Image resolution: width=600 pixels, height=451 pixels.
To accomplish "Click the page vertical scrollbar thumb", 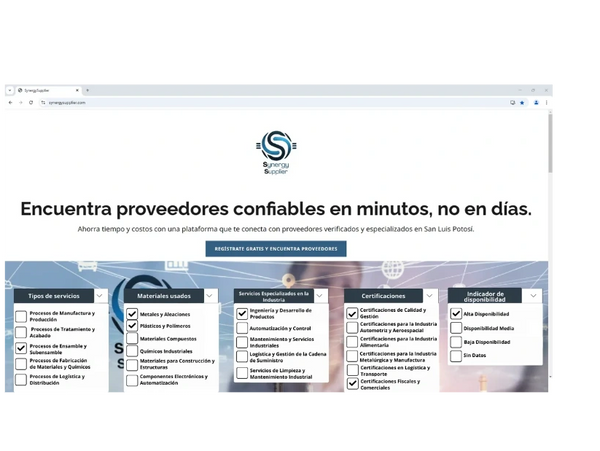I will (550, 143).
